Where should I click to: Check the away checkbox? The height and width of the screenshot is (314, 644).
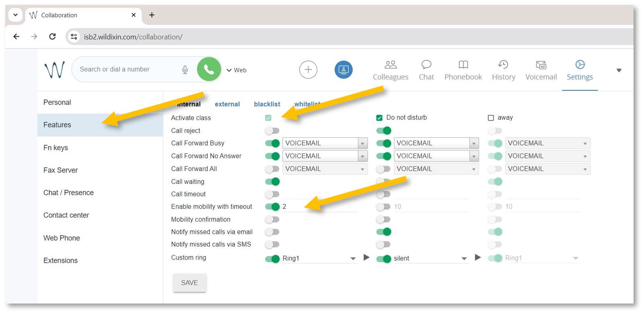[491, 118]
